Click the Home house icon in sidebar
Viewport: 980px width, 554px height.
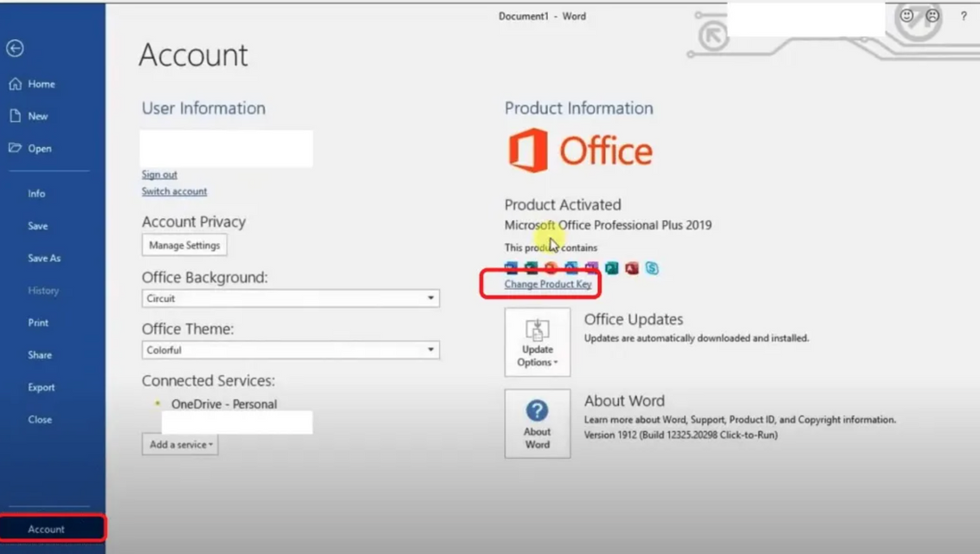tap(15, 84)
